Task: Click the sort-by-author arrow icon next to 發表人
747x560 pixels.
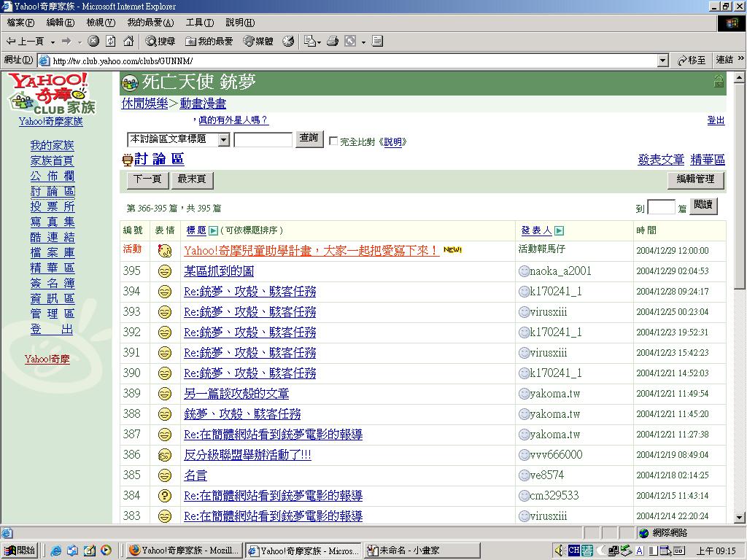Action: 560,231
